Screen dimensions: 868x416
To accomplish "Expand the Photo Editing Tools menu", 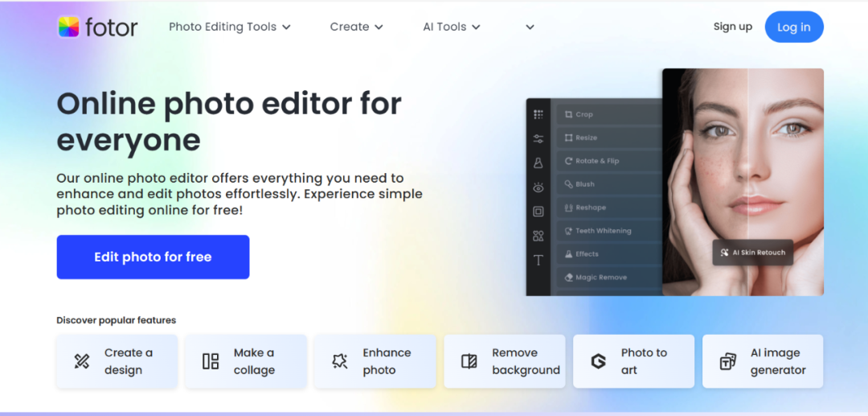I will click(x=229, y=27).
